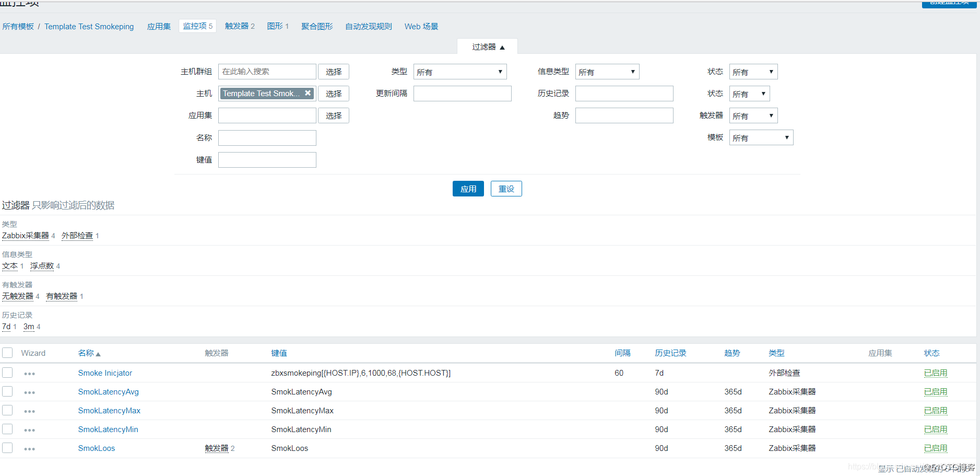Image resolution: width=980 pixels, height=476 pixels.
Task: Open the 应用集 tab
Action: pos(159,26)
